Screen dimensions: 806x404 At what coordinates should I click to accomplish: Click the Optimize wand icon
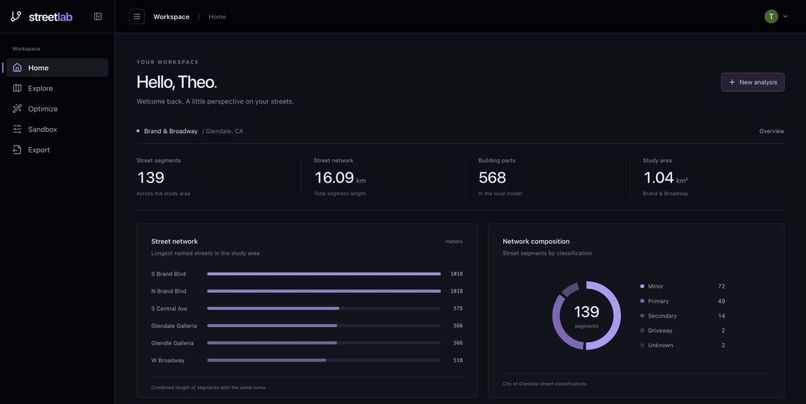17,108
